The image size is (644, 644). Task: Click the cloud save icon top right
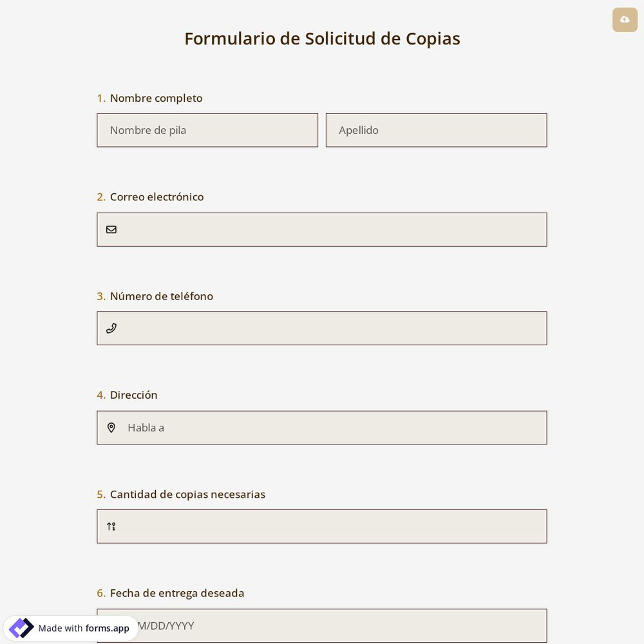(x=624, y=19)
